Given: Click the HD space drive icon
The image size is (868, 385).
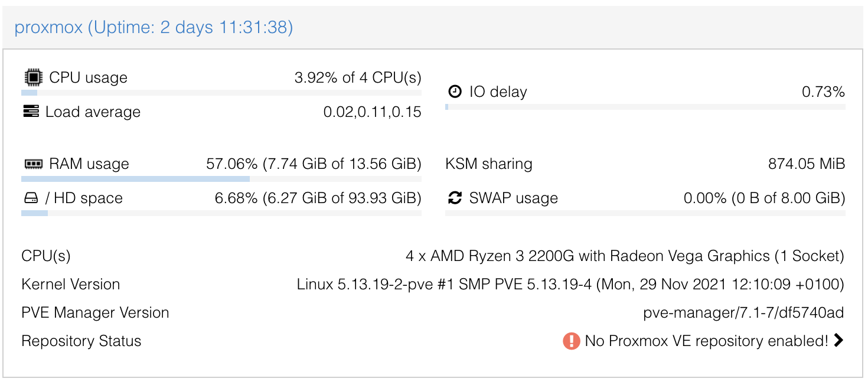Looking at the screenshot, I should (31, 198).
